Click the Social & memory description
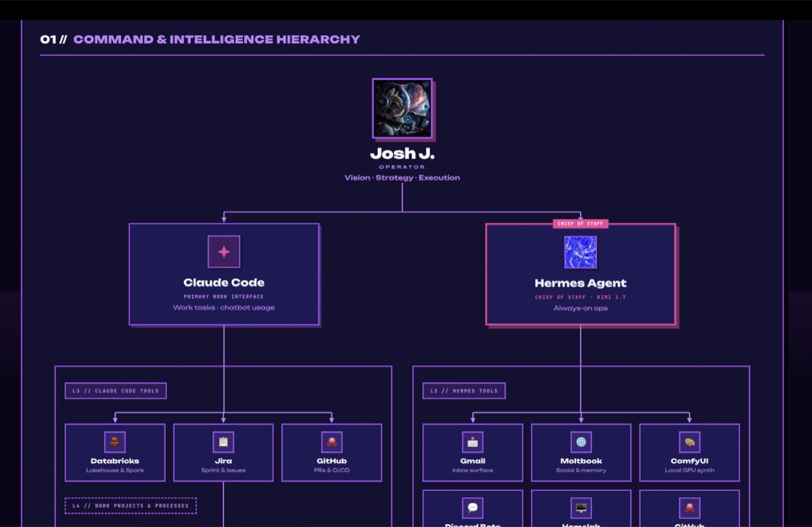Viewport: 812px width, 527px height. click(x=581, y=470)
